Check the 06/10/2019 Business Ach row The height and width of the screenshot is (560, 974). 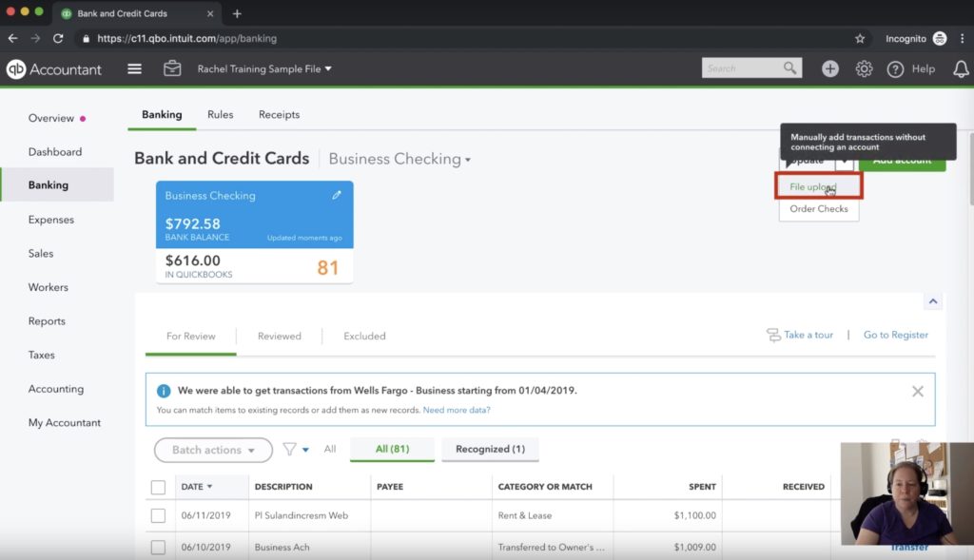point(159,548)
